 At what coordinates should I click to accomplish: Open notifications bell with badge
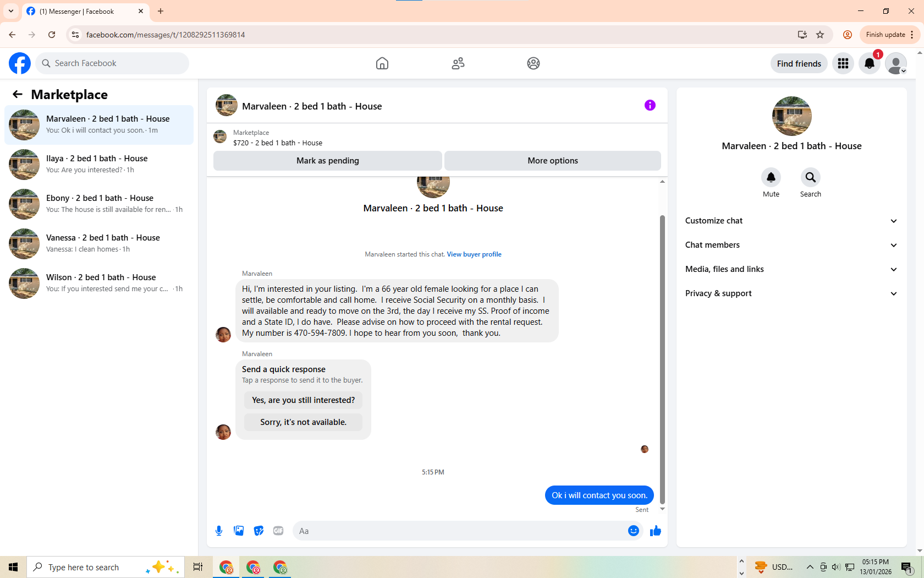(870, 63)
